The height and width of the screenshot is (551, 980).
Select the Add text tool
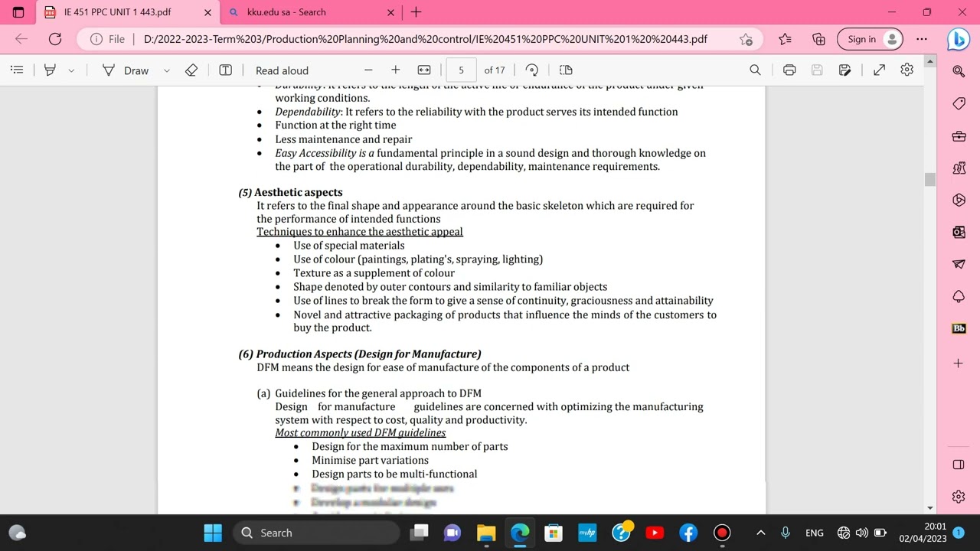click(225, 70)
